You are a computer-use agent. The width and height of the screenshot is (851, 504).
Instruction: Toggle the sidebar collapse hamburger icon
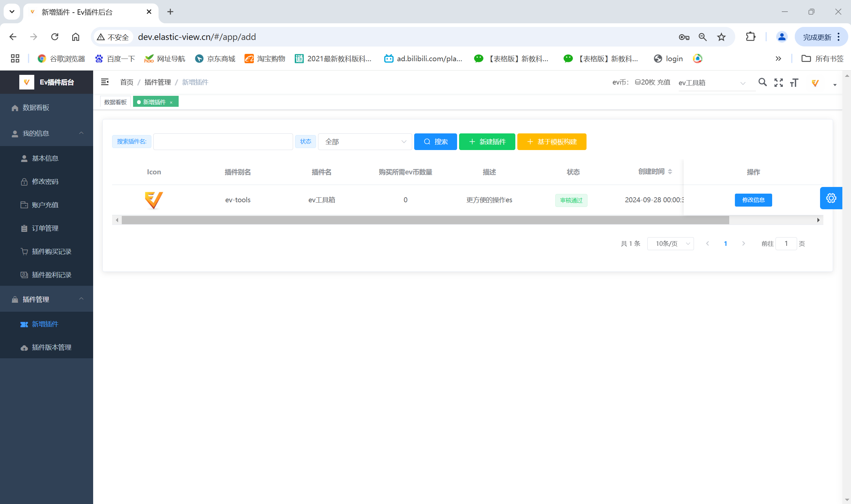[x=104, y=82]
